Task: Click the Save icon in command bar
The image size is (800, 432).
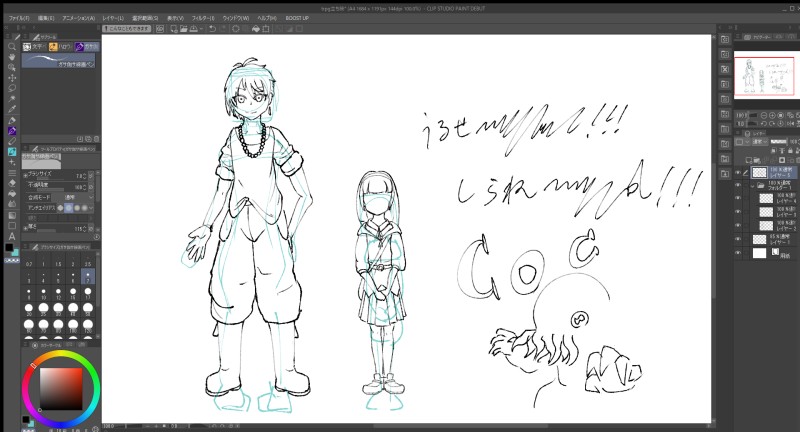Action: [x=194, y=29]
